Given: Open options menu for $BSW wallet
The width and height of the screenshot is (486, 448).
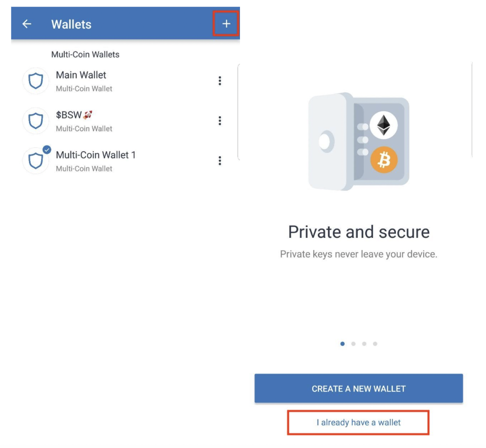Looking at the screenshot, I should pyautogui.click(x=220, y=121).
